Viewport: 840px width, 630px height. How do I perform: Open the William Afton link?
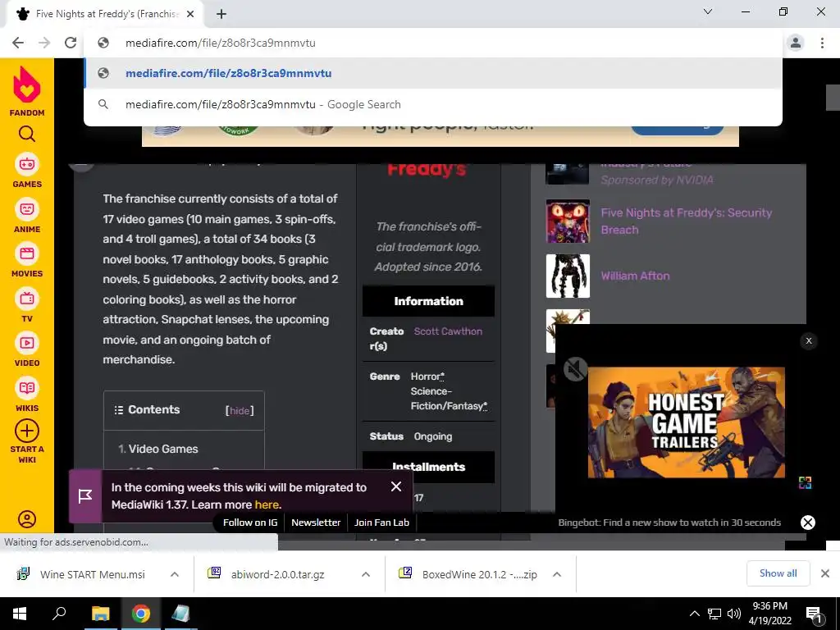(635, 276)
